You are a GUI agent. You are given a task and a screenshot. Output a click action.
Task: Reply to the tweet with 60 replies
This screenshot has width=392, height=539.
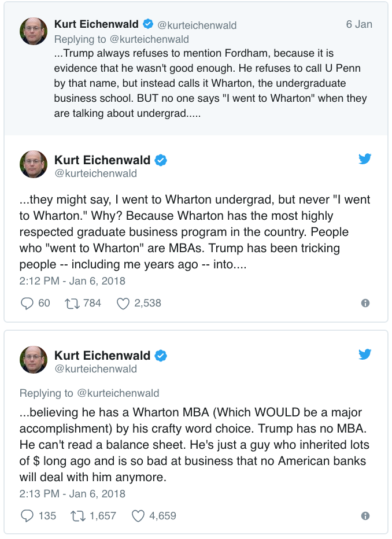click(27, 303)
